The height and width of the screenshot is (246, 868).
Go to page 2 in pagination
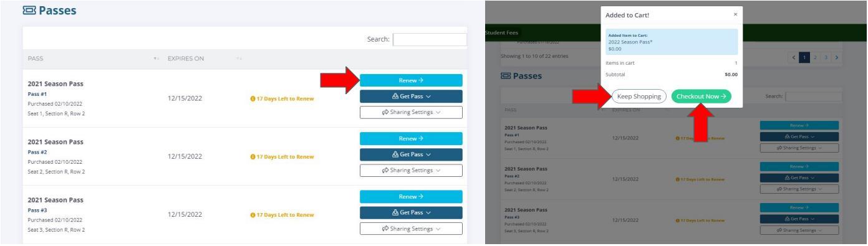coord(815,57)
